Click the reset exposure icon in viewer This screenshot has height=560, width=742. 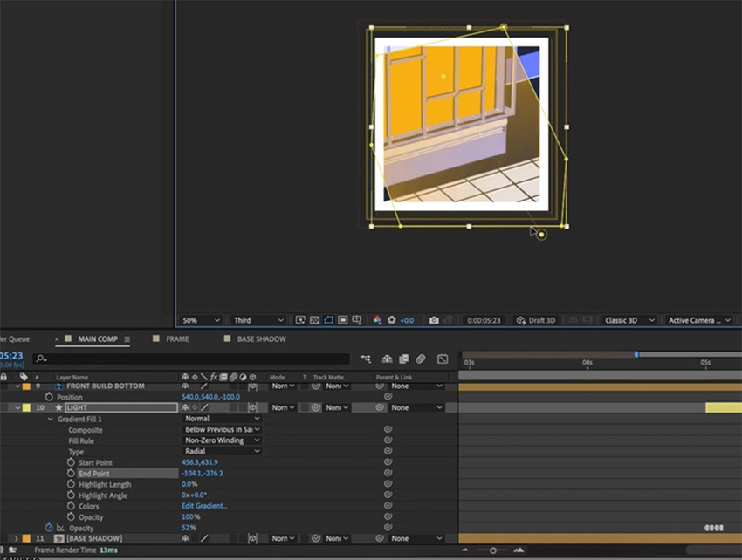click(x=392, y=320)
